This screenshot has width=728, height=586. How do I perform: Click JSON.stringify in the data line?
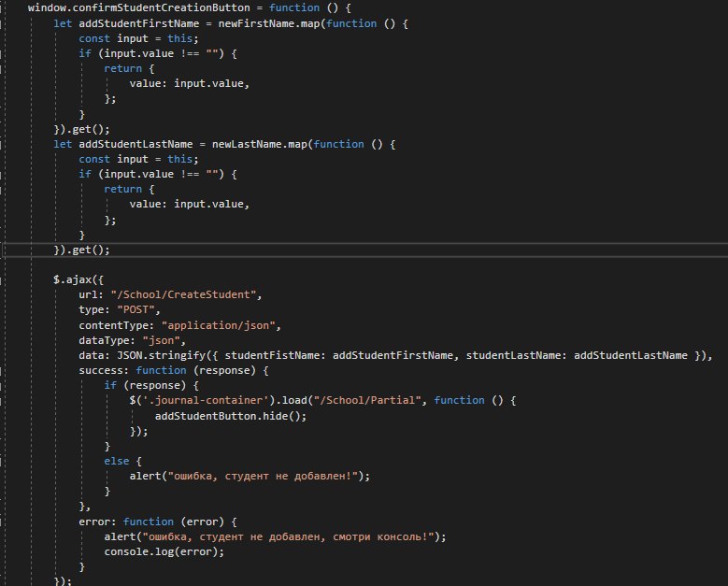coord(161,355)
